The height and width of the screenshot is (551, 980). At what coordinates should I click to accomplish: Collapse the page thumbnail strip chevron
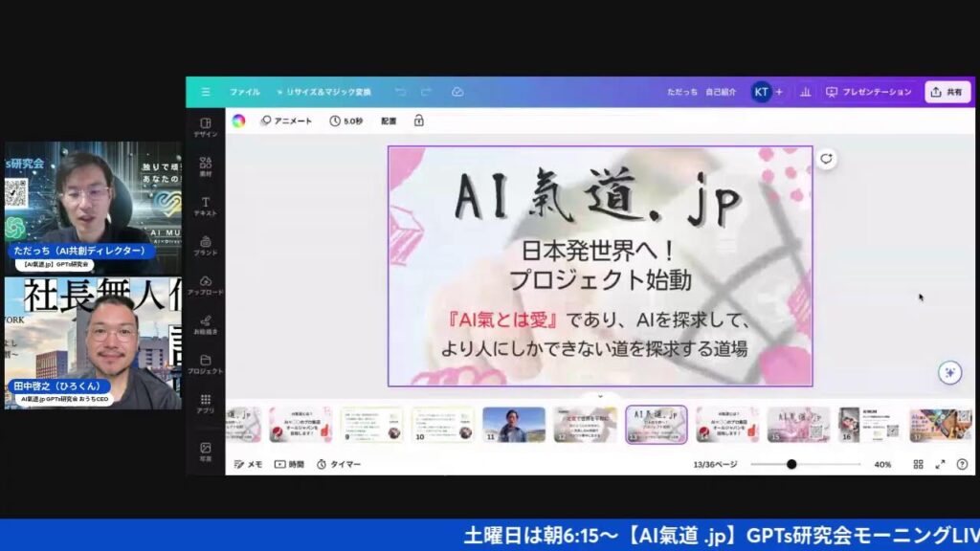tap(600, 395)
